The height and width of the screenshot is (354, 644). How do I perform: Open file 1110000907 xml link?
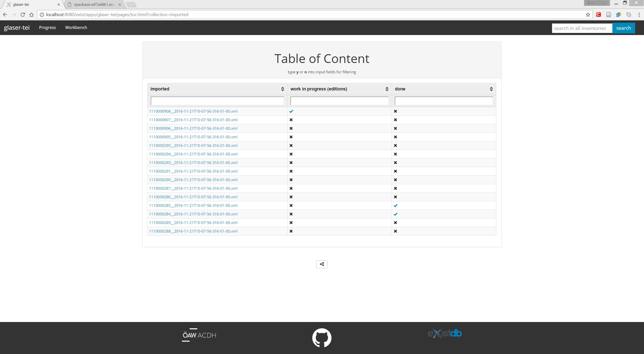[x=193, y=120]
